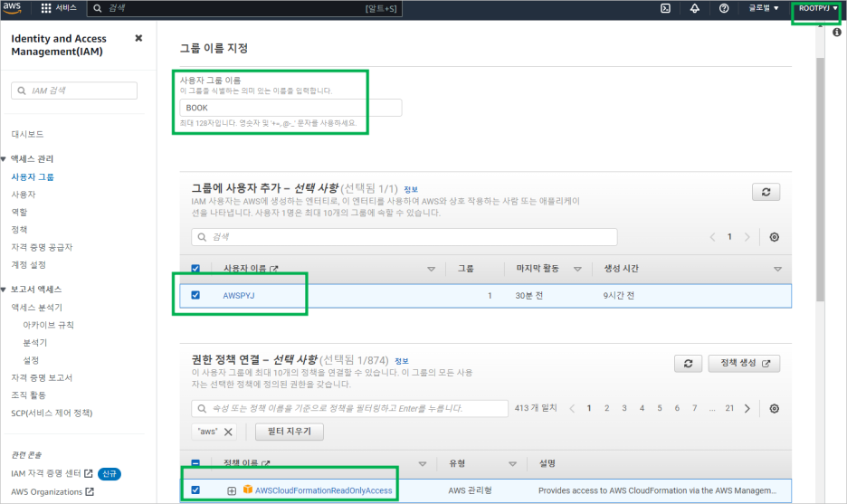Open AWS Organizations external link

52,491
